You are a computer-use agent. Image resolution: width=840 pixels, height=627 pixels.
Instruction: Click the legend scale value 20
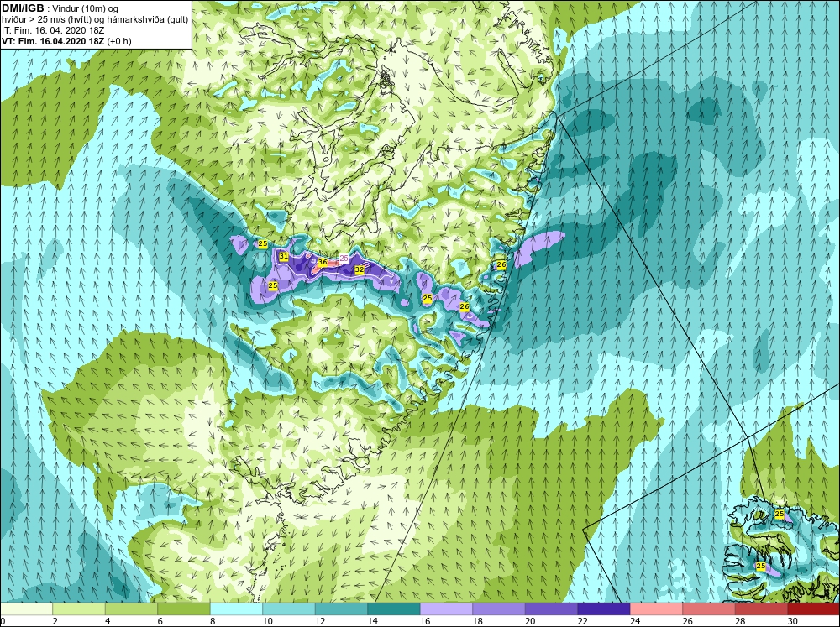(530, 621)
